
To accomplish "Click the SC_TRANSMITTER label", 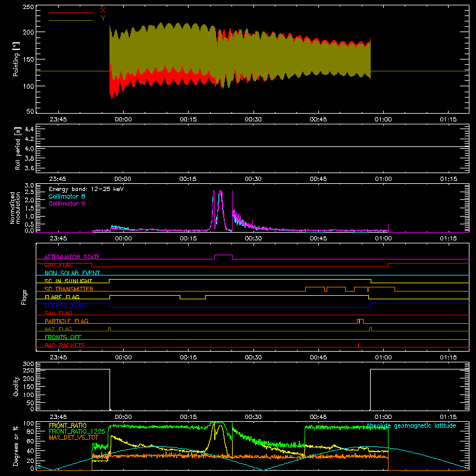I will pyautogui.click(x=68, y=289).
